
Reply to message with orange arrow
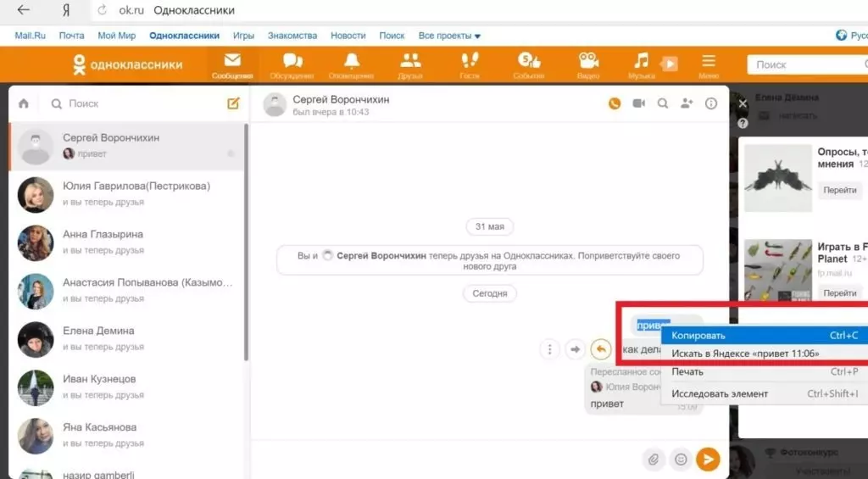click(x=601, y=349)
